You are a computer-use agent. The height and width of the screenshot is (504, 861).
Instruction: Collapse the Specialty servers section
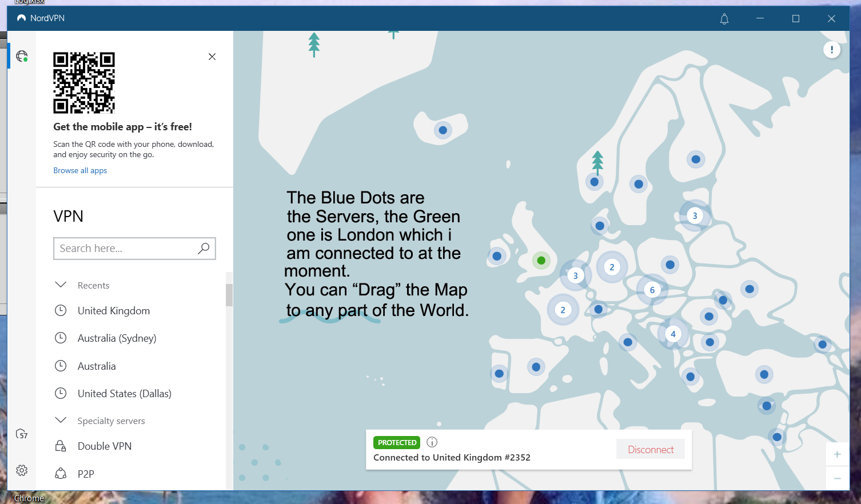tap(61, 420)
